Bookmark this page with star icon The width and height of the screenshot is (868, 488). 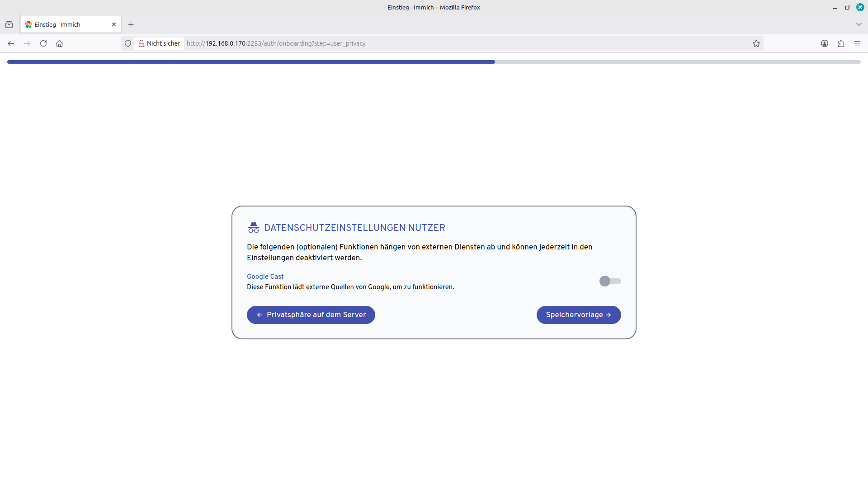pos(756,43)
